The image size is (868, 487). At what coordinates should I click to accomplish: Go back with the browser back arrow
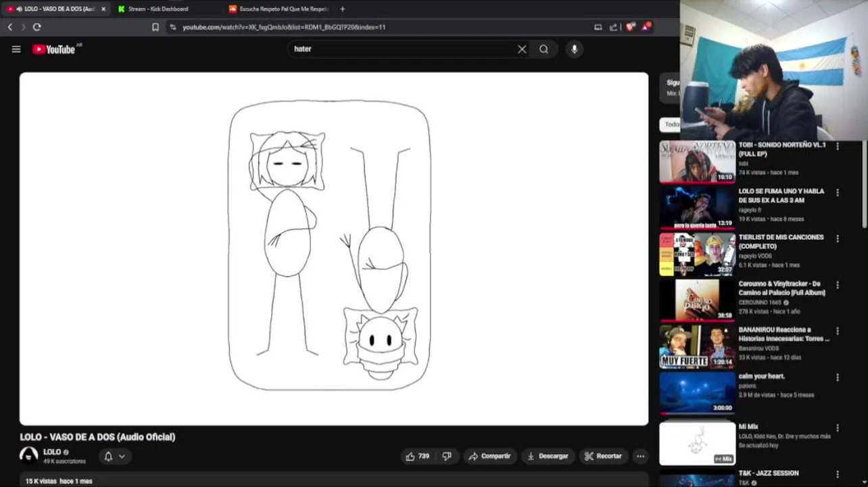[x=9, y=27]
